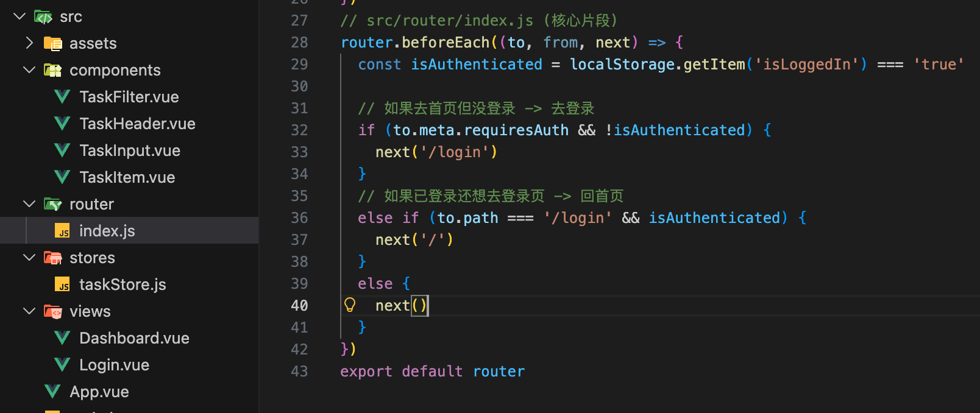Click isAuthenticated variable on line 29
The image size is (980, 413).
pos(476,65)
